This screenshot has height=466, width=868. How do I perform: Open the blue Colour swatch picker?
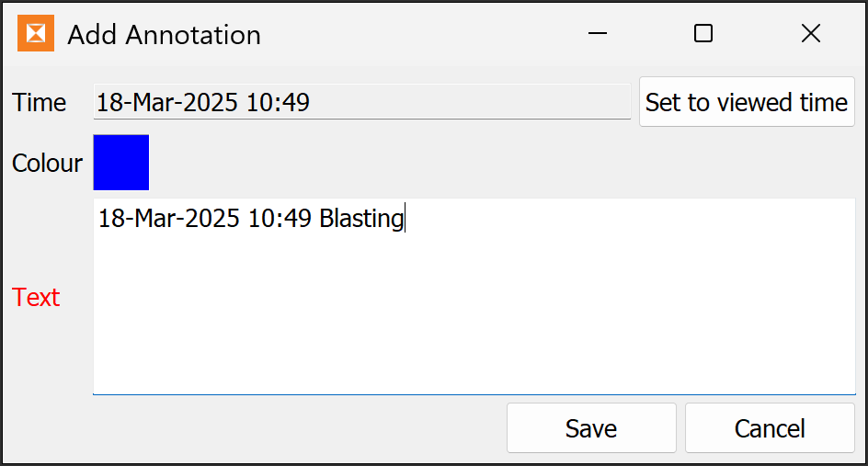tap(121, 162)
